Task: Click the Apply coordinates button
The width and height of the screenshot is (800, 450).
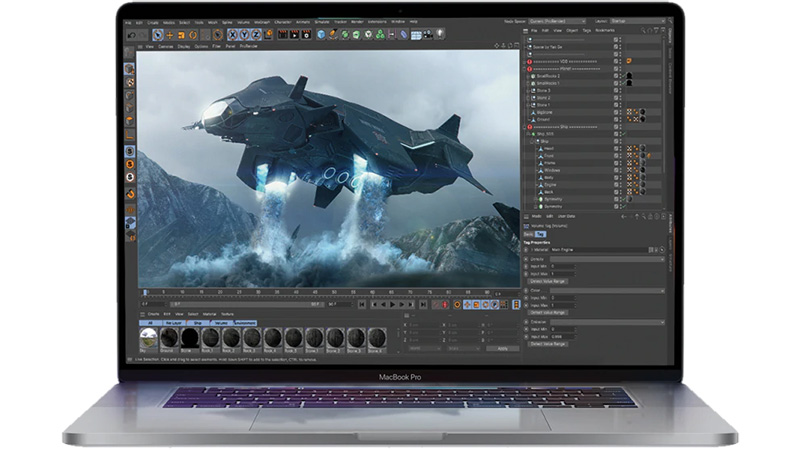Action: tap(502, 348)
